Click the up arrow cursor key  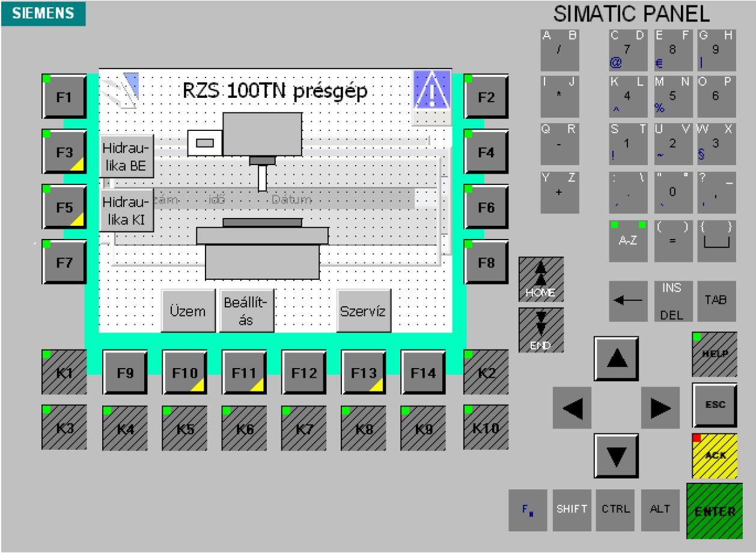point(616,358)
